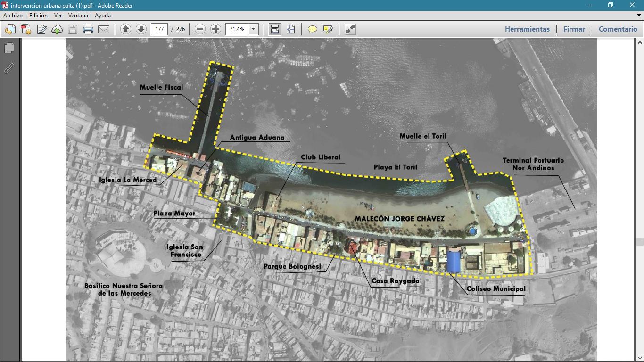Click the "Parque Bolognesi" map label
644x362 pixels.
[x=292, y=267]
